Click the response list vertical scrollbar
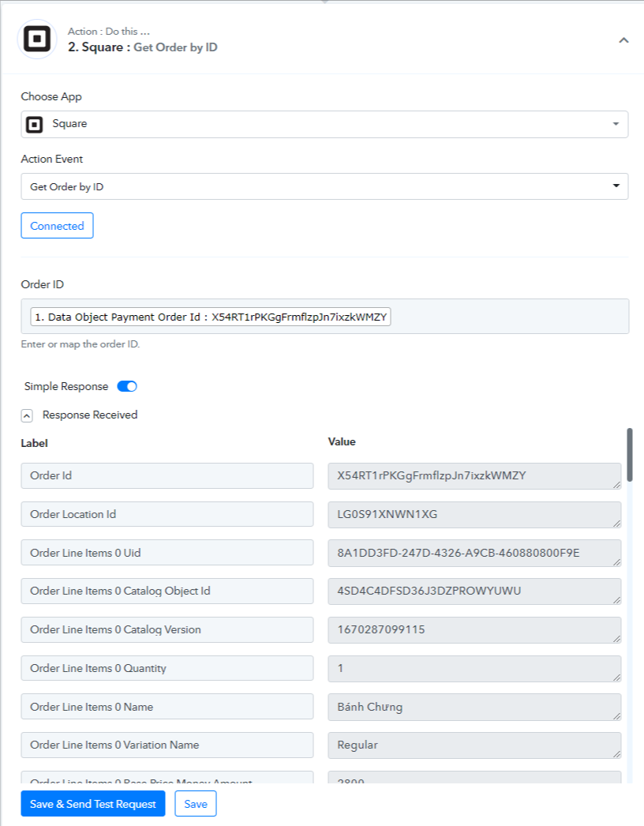 click(x=629, y=455)
